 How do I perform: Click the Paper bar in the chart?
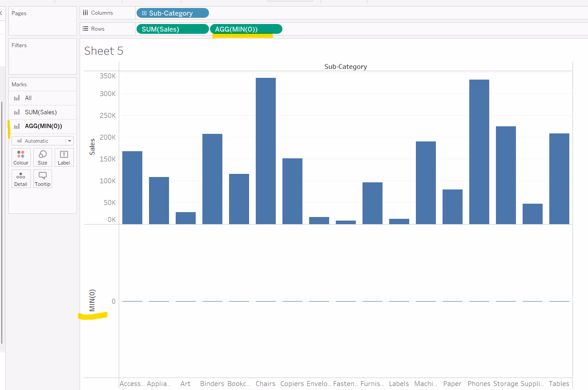[452, 207]
